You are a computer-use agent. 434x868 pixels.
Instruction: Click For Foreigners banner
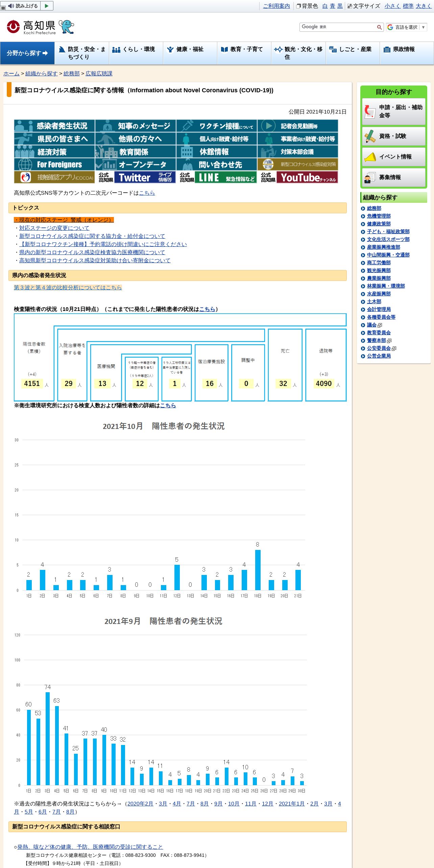[54, 164]
